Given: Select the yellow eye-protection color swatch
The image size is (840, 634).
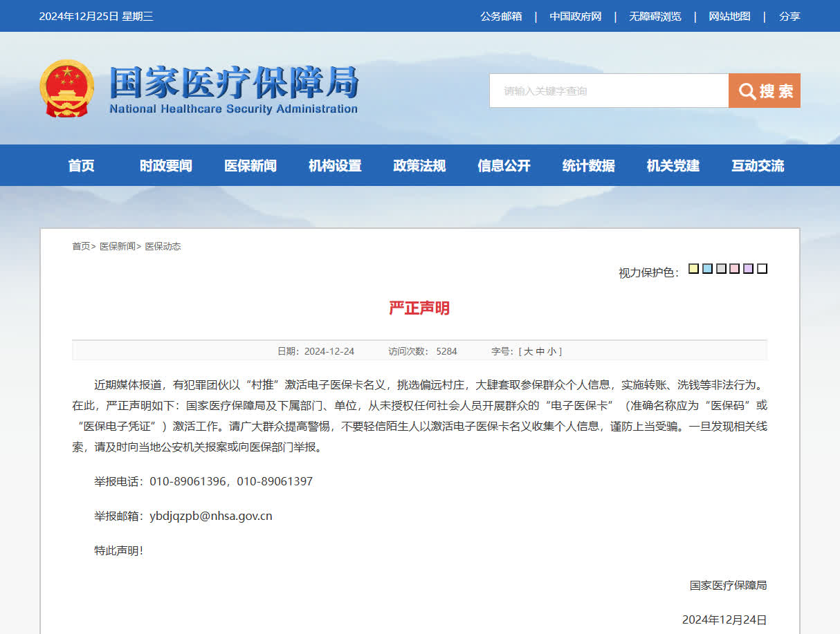Looking at the screenshot, I should (x=693, y=268).
